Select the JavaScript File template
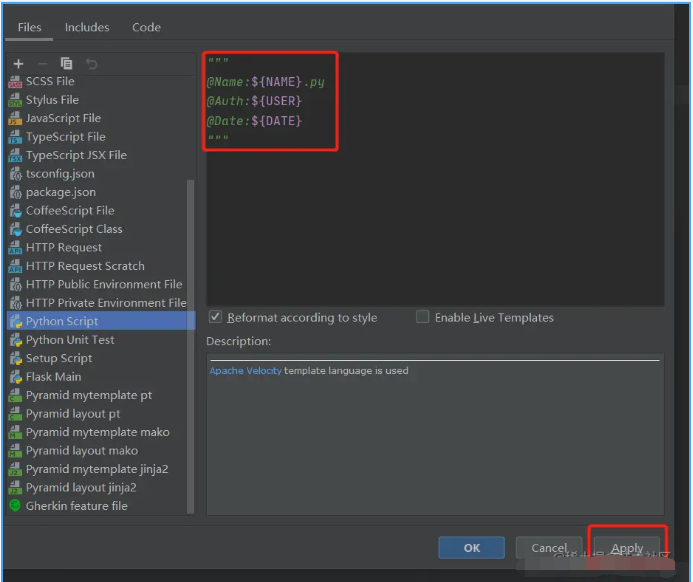The image size is (693, 582). coord(101,118)
